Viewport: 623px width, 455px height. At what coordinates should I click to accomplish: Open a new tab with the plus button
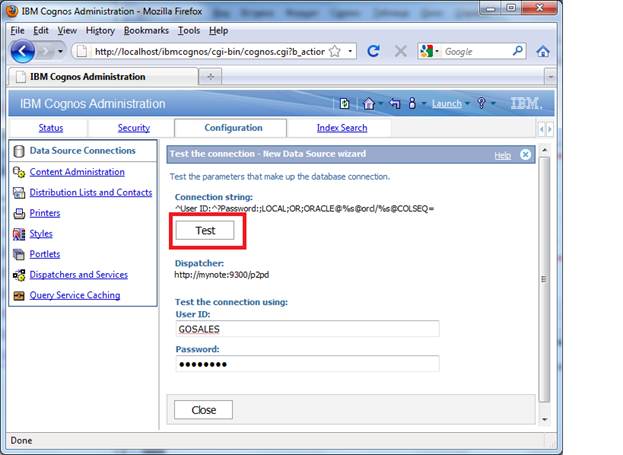point(211,77)
